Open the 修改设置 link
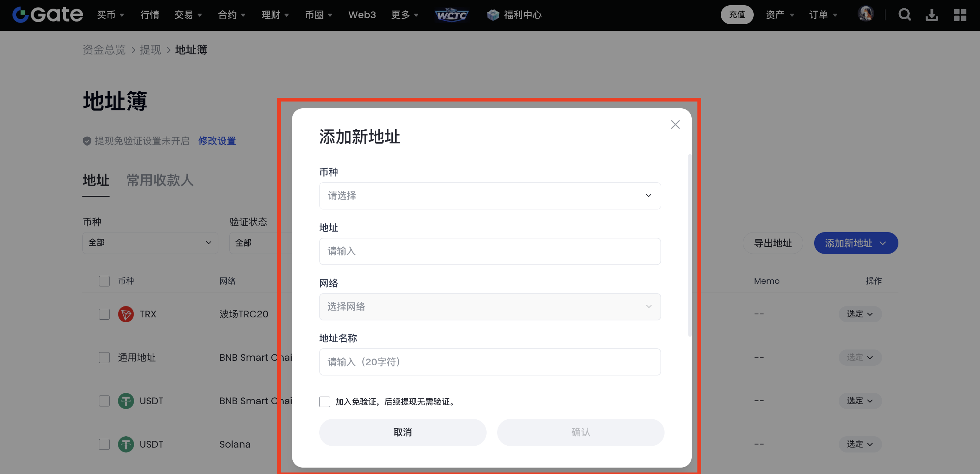Screen dimensions: 980x474 click(217, 141)
